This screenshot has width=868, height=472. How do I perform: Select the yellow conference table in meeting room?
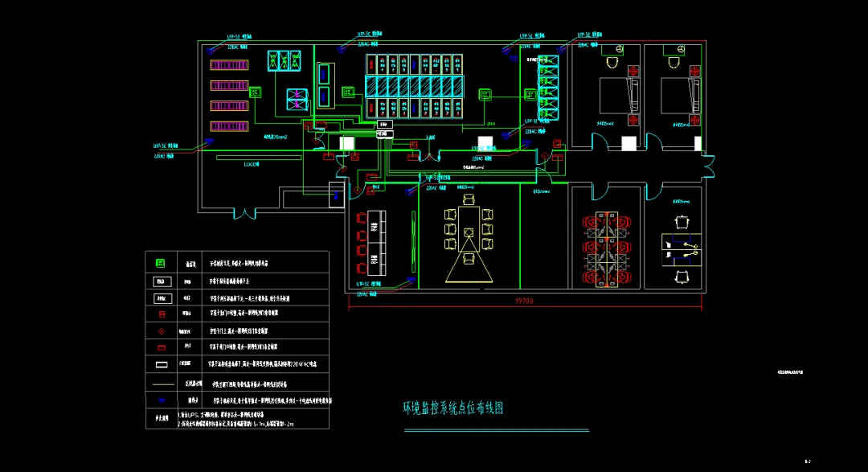click(469, 229)
